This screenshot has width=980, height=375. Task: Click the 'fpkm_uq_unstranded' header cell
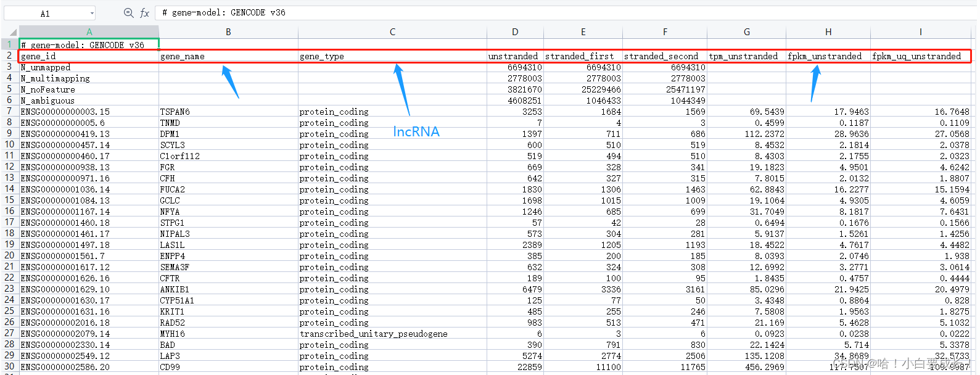pyautogui.click(x=921, y=56)
